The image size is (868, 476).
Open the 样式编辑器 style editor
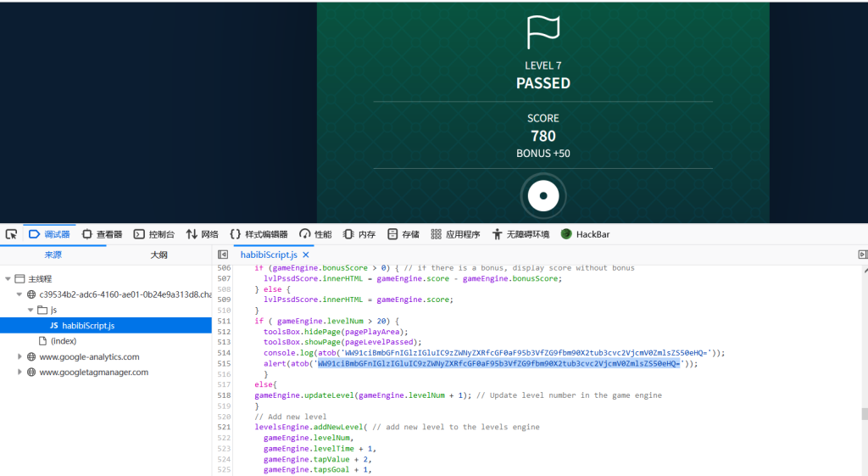259,234
